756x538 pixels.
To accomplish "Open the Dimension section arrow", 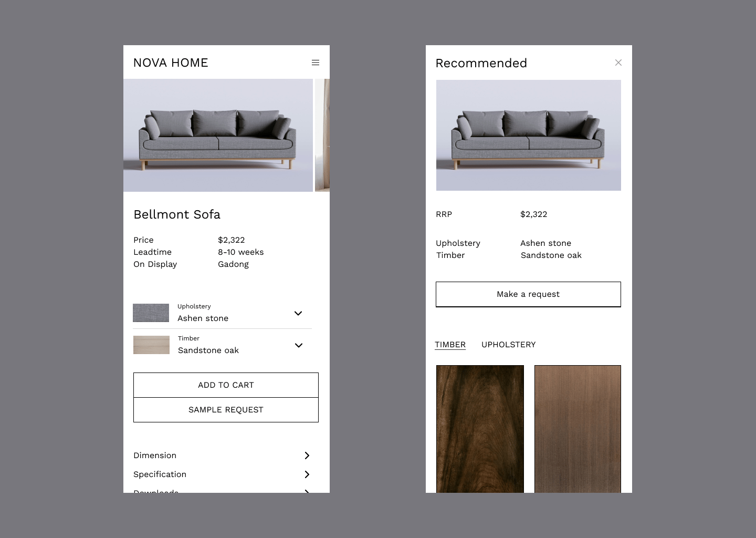I will [307, 456].
